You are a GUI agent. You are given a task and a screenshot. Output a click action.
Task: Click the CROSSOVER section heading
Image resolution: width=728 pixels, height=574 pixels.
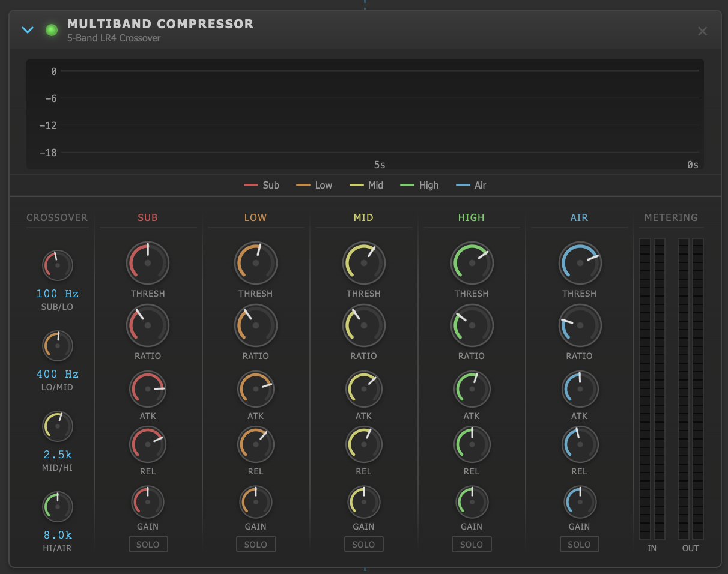[x=57, y=217]
